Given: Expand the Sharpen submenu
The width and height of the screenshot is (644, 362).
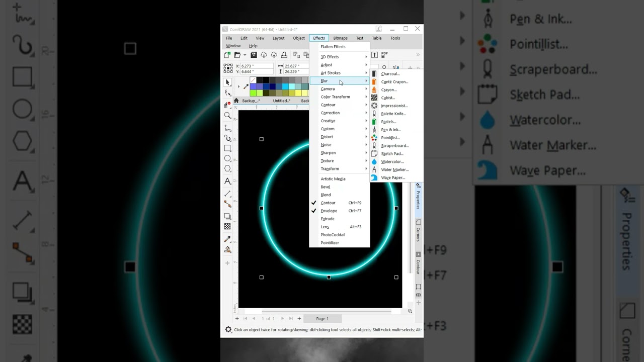Looking at the screenshot, I should point(340,153).
